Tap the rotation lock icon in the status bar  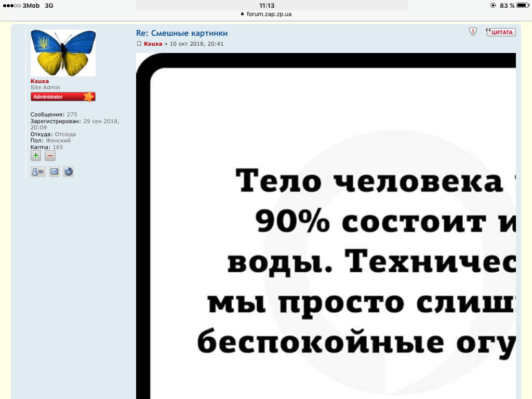click(493, 5)
